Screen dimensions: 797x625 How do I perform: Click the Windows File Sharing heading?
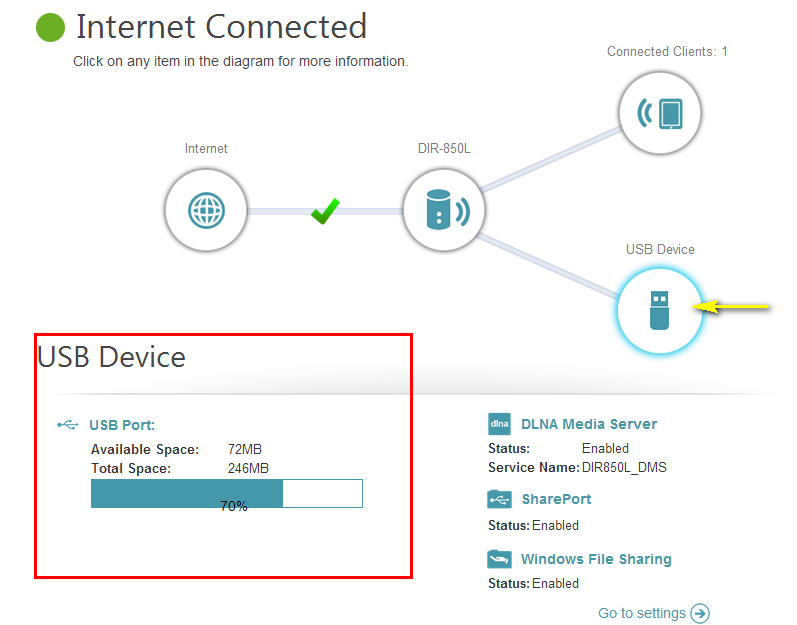[x=596, y=559]
